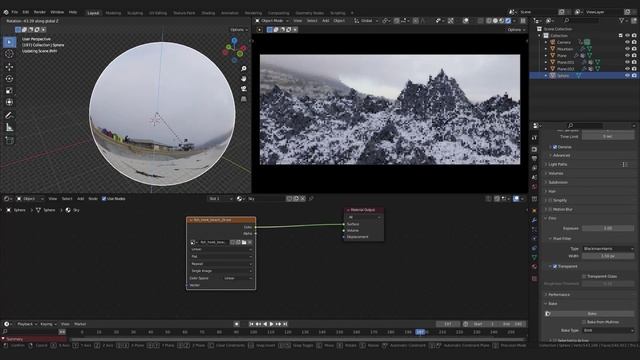The image size is (640, 360).
Task: Toggle the Transparent film checkbox
Action: click(555, 266)
